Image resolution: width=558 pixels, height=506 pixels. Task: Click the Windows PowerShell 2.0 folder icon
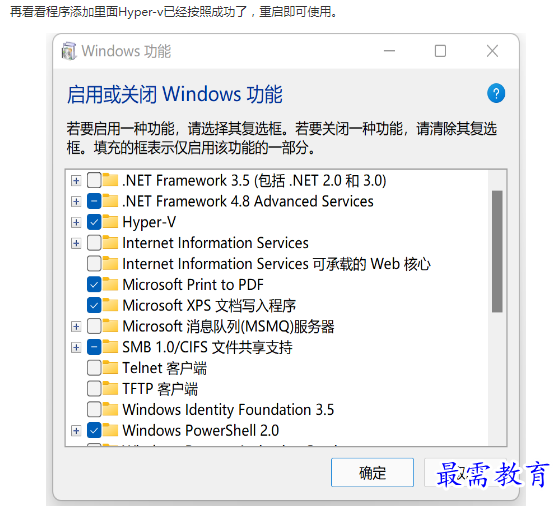click(110, 431)
